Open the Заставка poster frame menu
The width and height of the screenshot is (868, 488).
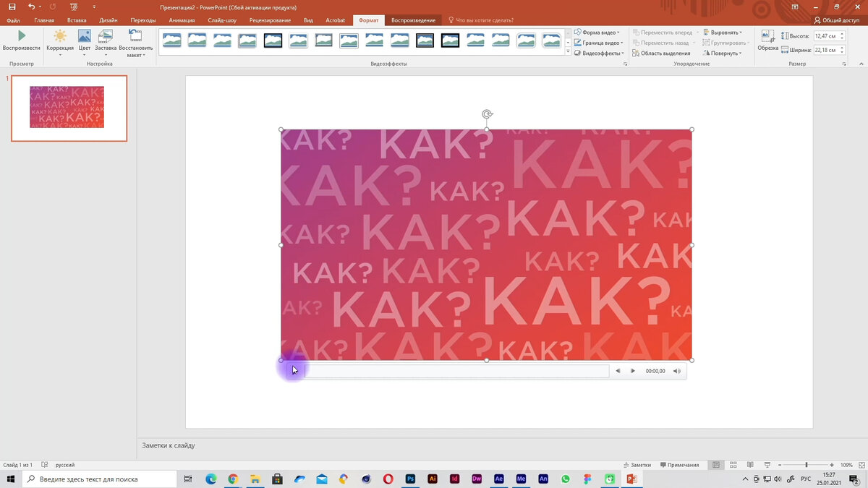pyautogui.click(x=106, y=42)
